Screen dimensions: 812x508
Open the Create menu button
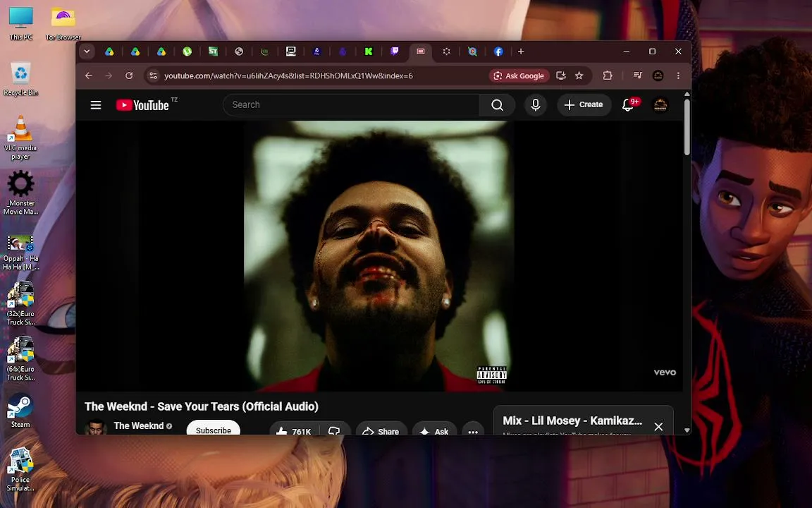(584, 105)
